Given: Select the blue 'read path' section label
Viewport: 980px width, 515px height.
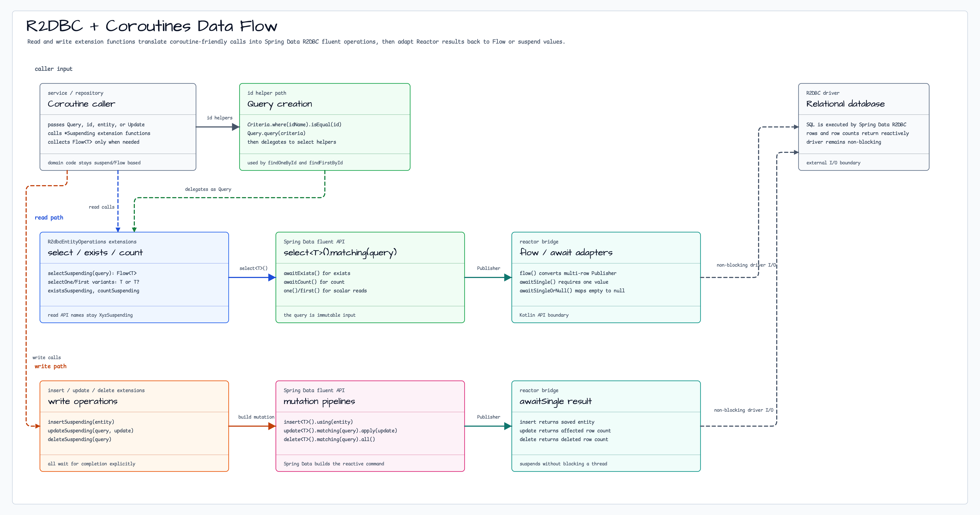Looking at the screenshot, I should 49,217.
